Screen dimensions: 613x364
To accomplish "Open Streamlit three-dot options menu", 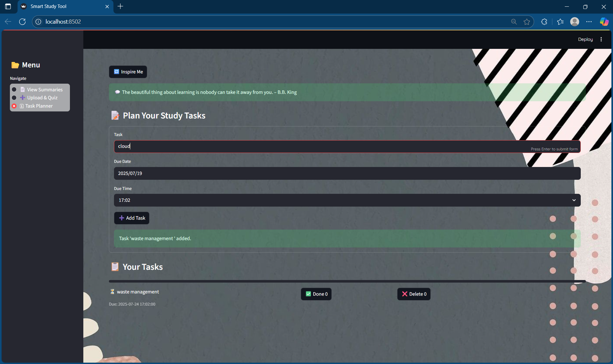I will [601, 39].
